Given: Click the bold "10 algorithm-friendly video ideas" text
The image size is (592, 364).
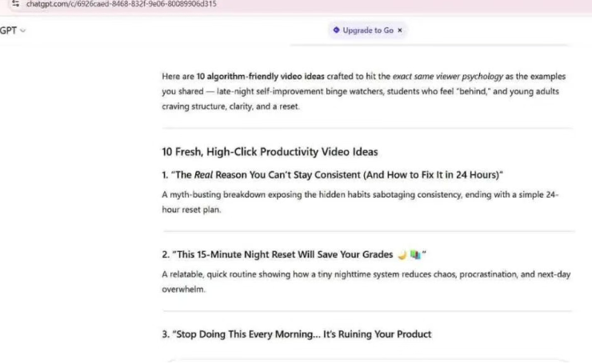Looking at the screenshot, I should point(260,77).
